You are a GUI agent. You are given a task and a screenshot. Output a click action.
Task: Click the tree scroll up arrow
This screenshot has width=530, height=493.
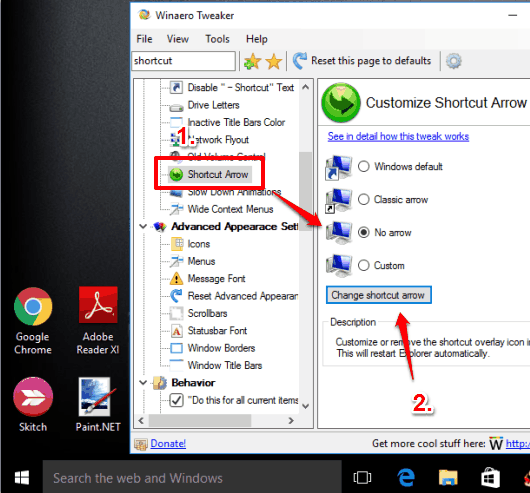[x=306, y=87]
